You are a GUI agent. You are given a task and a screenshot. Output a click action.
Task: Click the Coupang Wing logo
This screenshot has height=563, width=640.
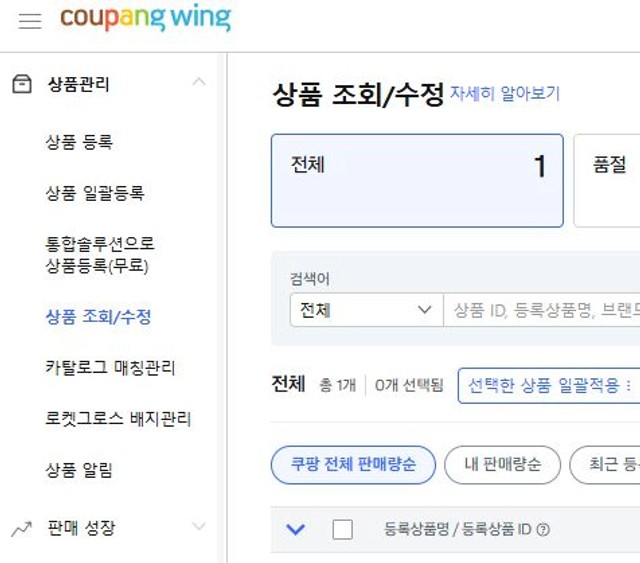coord(145,17)
